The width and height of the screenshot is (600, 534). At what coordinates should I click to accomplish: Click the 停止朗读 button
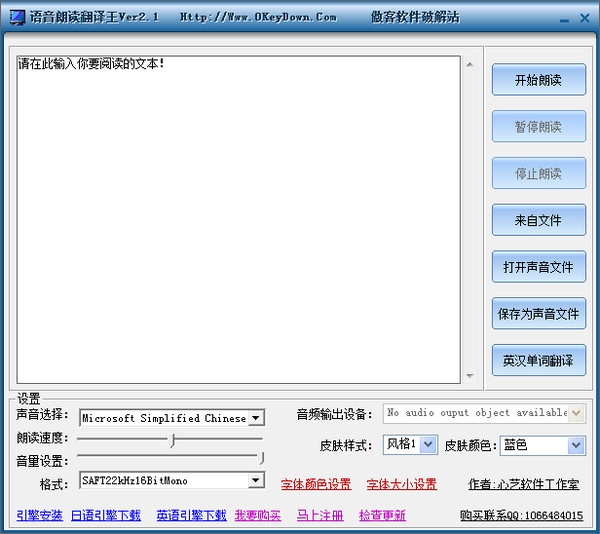tap(538, 173)
